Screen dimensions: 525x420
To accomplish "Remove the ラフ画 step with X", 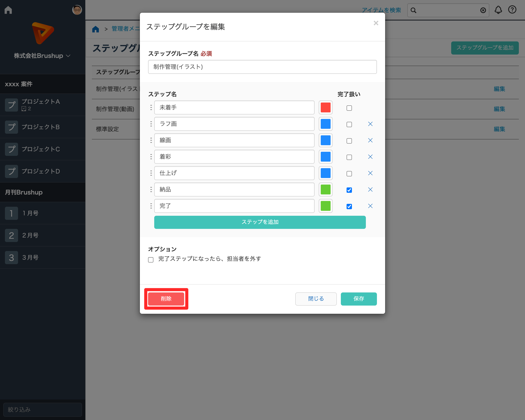I will point(370,124).
